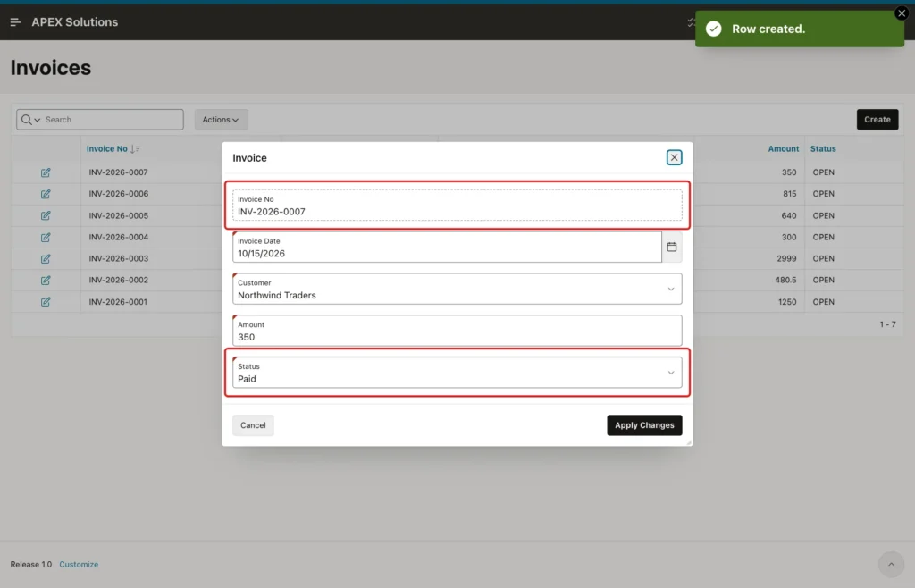This screenshot has width=915, height=588.
Task: Open search column selector magnifier
Action: click(x=30, y=120)
